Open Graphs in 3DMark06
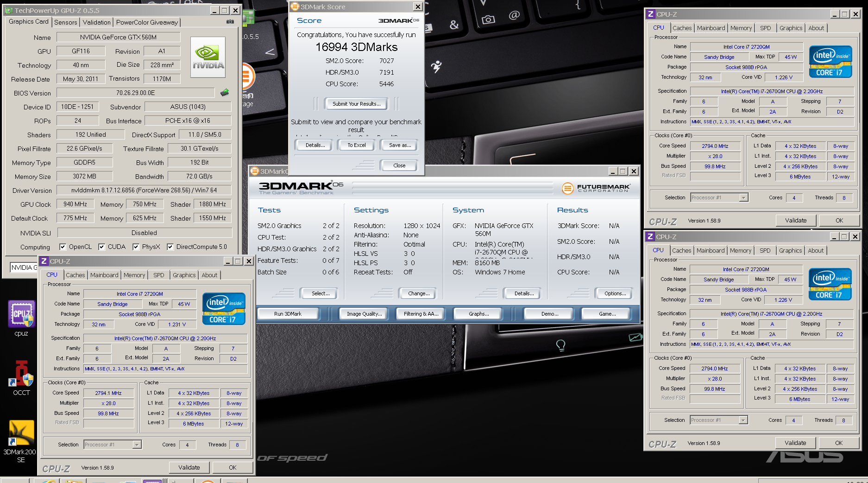Viewport: 868px width, 483px height. click(x=478, y=314)
